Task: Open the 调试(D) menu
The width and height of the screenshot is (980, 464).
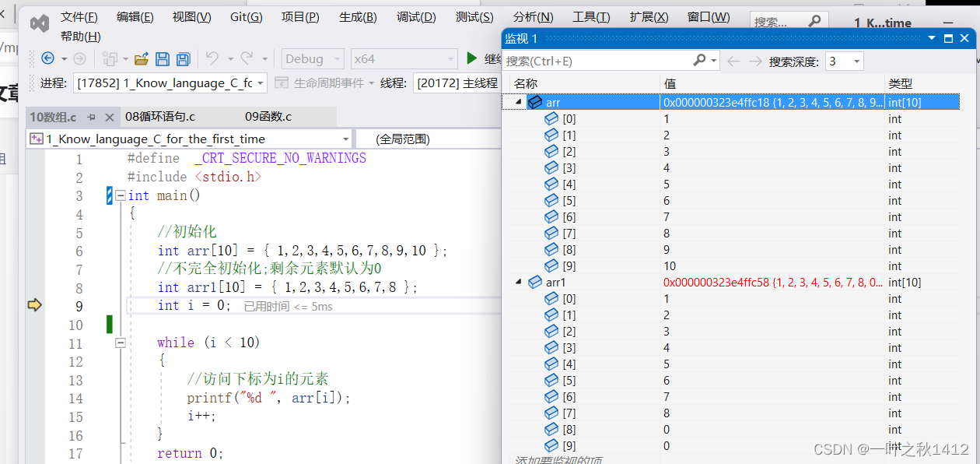Action: point(415,16)
